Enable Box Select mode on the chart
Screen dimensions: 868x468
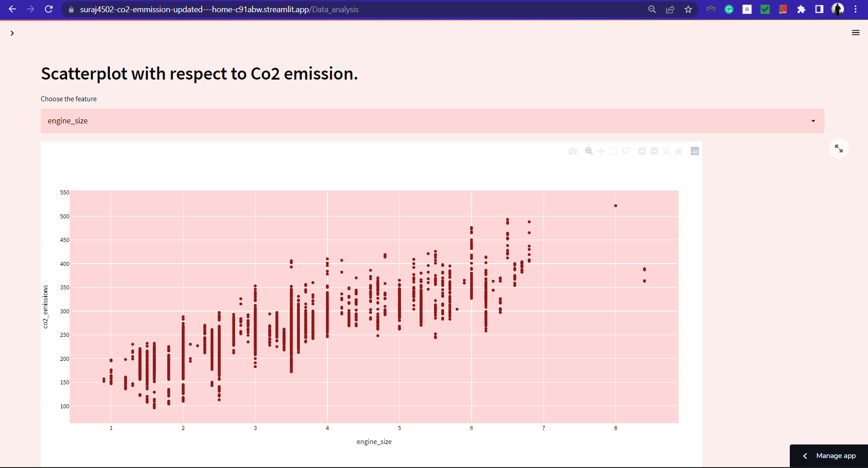(613, 151)
